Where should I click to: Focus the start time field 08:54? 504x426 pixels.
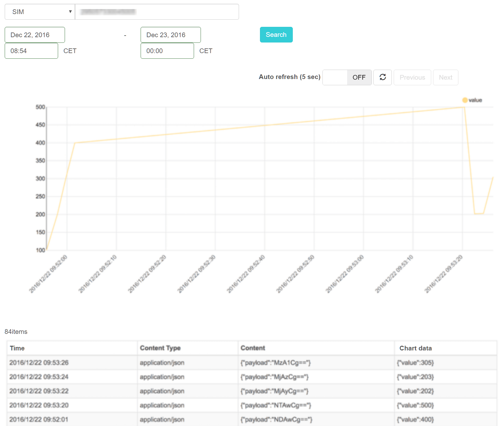coord(31,51)
